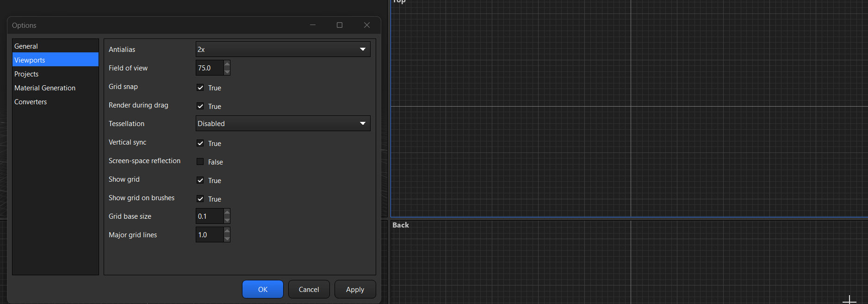This screenshot has height=304, width=868.
Task: Click the Field of view input field
Action: click(x=210, y=68)
